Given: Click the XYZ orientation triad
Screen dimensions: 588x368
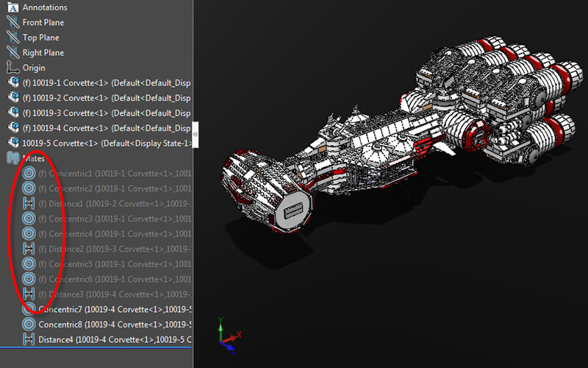Looking at the screenshot, I should click(229, 336).
